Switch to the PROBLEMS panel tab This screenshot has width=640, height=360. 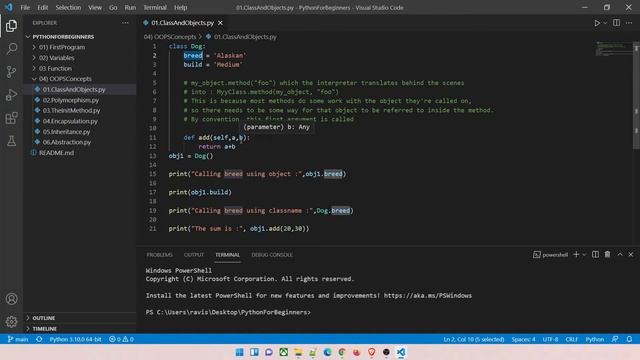click(160, 255)
